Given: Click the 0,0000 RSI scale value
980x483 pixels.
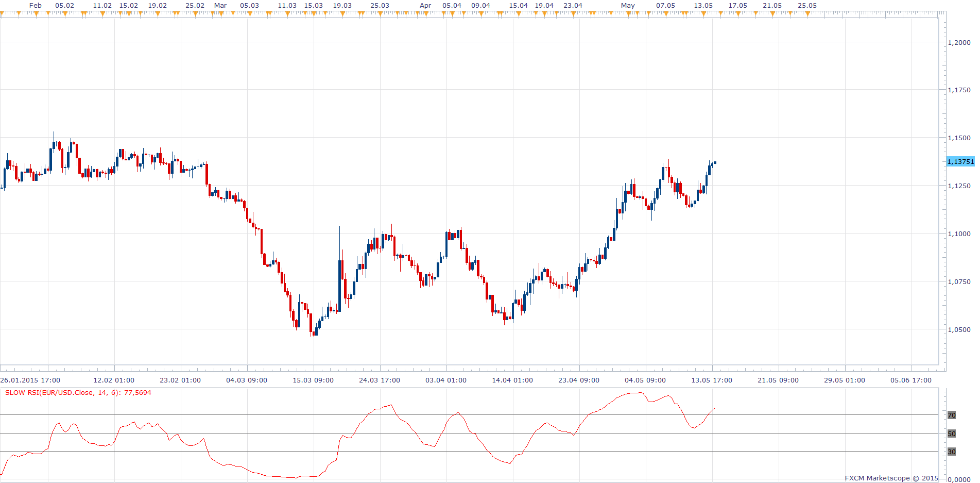Looking at the screenshot, I should point(959,479).
